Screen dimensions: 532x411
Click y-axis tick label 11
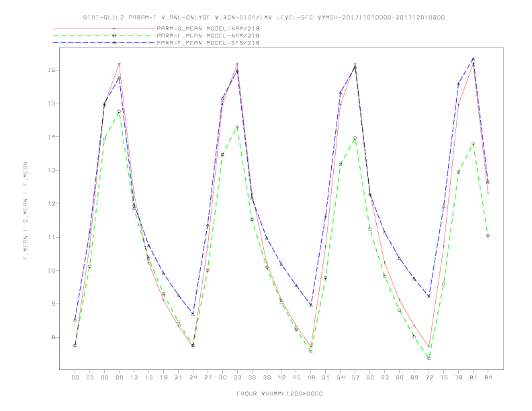point(52,237)
